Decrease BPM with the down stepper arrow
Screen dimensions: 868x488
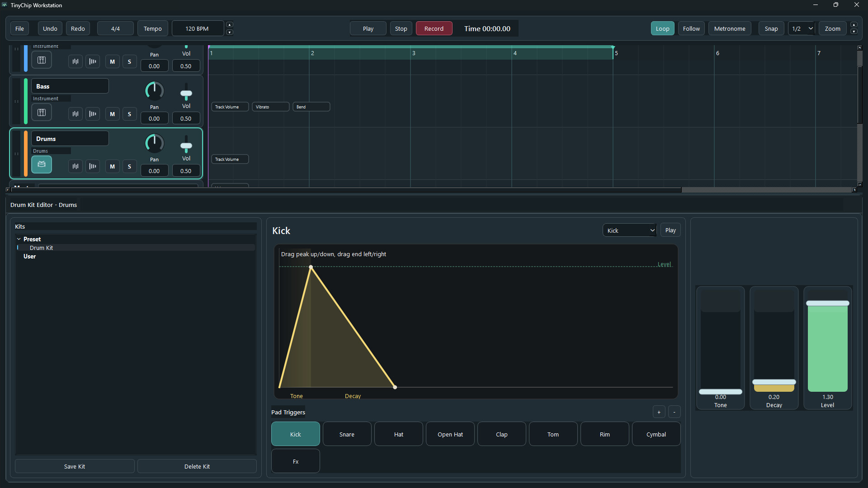[x=230, y=33]
